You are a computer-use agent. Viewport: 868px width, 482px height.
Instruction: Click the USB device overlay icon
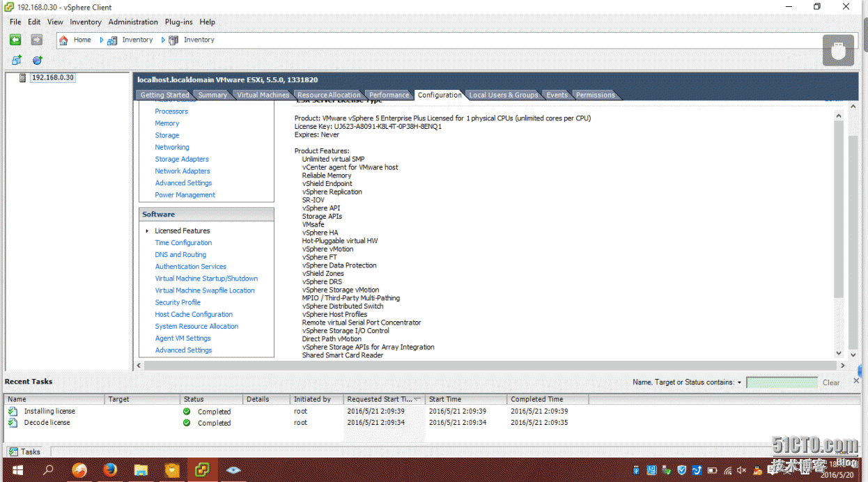[x=838, y=51]
